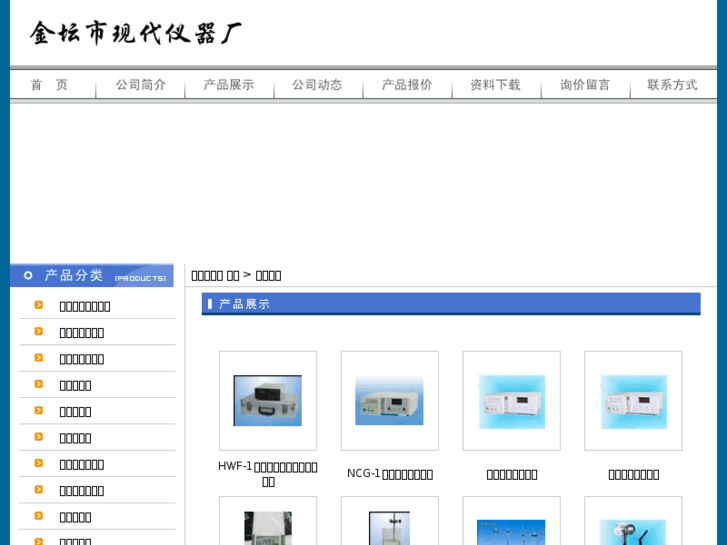Click the orange arrow icon beside the fourth sidebar category

tap(39, 384)
